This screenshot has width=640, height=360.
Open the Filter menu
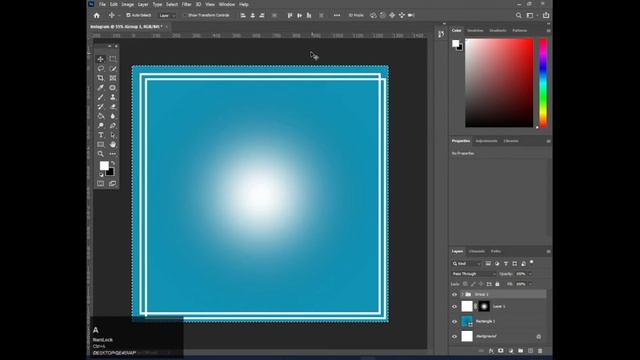click(186, 4)
